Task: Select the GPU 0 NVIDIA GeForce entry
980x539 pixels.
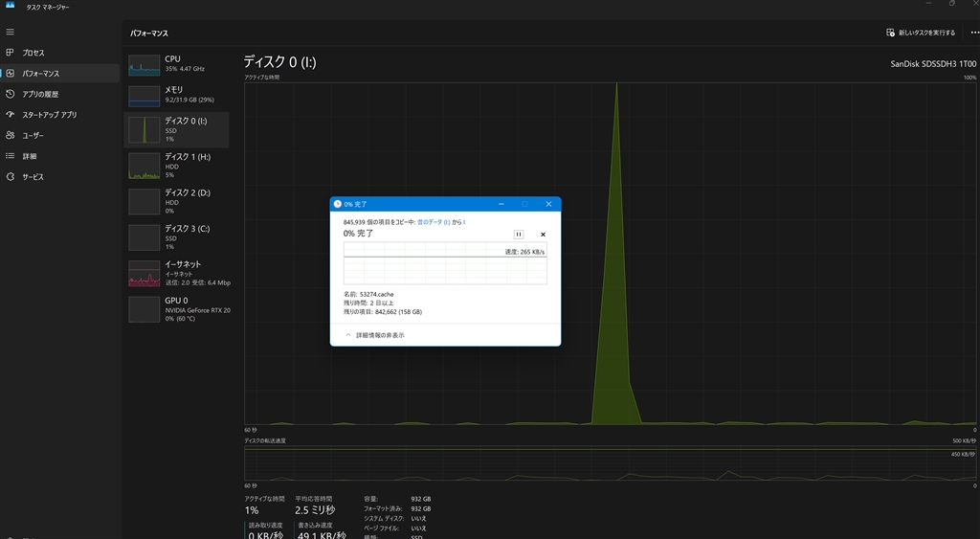Action: pos(177,309)
